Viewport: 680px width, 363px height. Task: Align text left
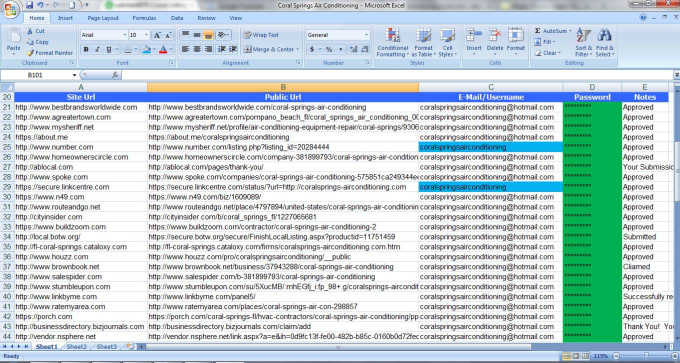pyautogui.click(x=185, y=49)
